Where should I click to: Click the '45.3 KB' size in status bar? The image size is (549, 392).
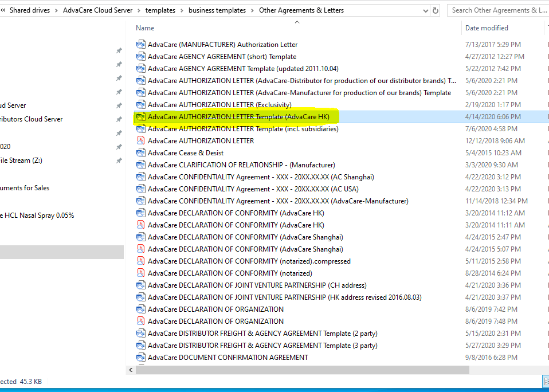tap(31, 382)
